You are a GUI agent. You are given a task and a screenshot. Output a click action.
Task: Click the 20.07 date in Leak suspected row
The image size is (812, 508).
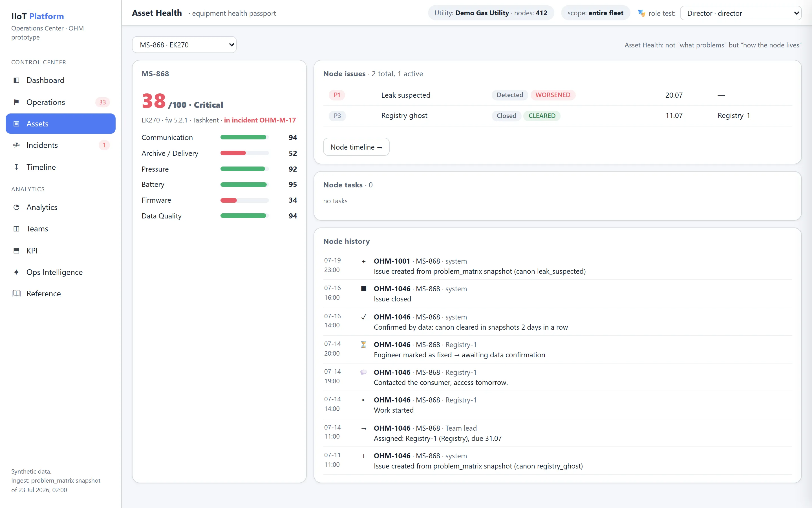click(x=674, y=95)
